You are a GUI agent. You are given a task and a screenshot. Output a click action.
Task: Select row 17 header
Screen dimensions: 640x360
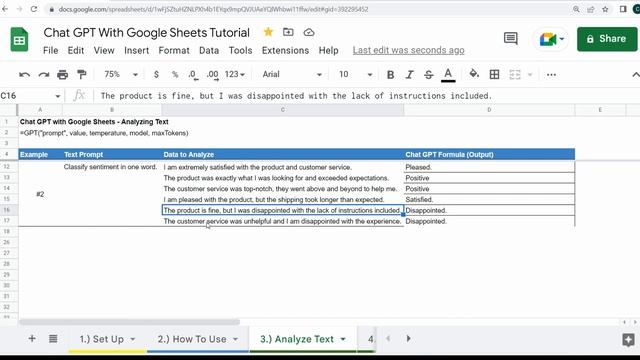(x=7, y=221)
